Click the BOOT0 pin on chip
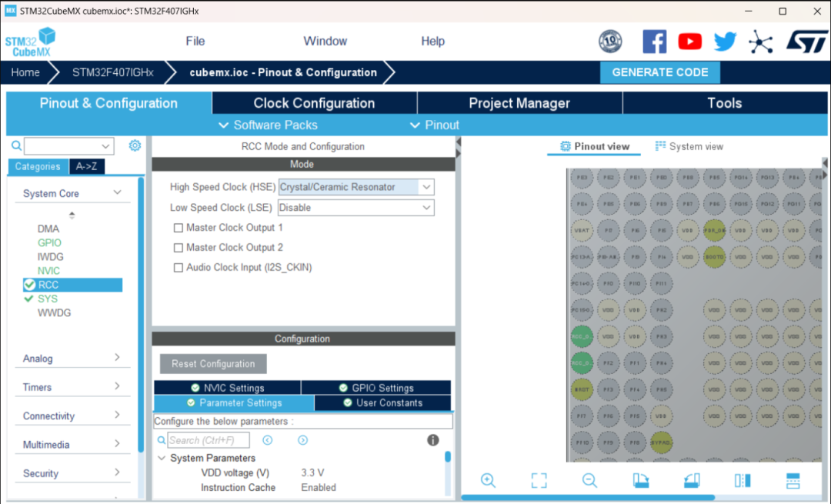 (x=714, y=256)
